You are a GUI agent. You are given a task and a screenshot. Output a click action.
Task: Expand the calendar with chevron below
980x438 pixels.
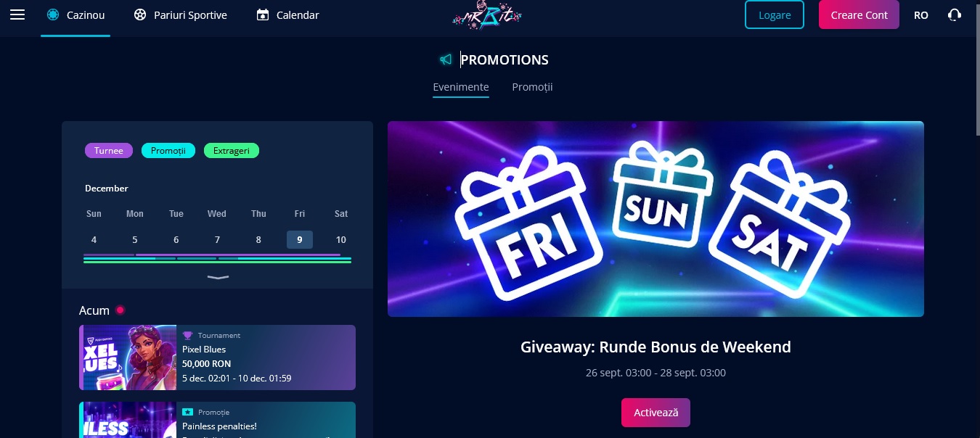[x=218, y=277]
